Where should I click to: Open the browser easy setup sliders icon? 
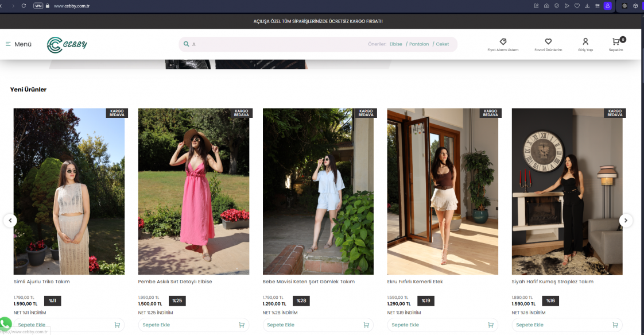coord(598,6)
